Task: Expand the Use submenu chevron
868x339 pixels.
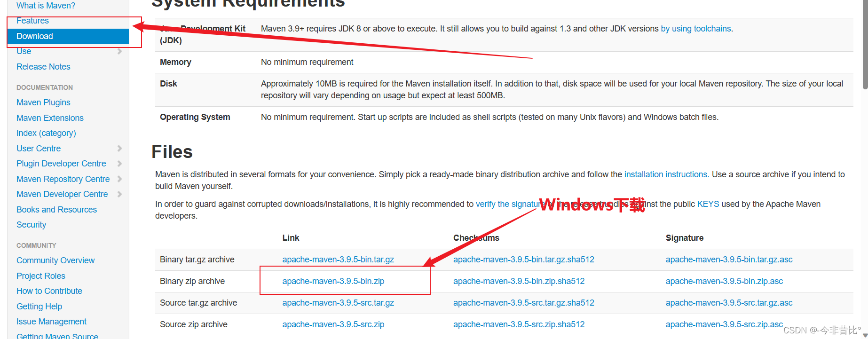Action: coord(119,51)
